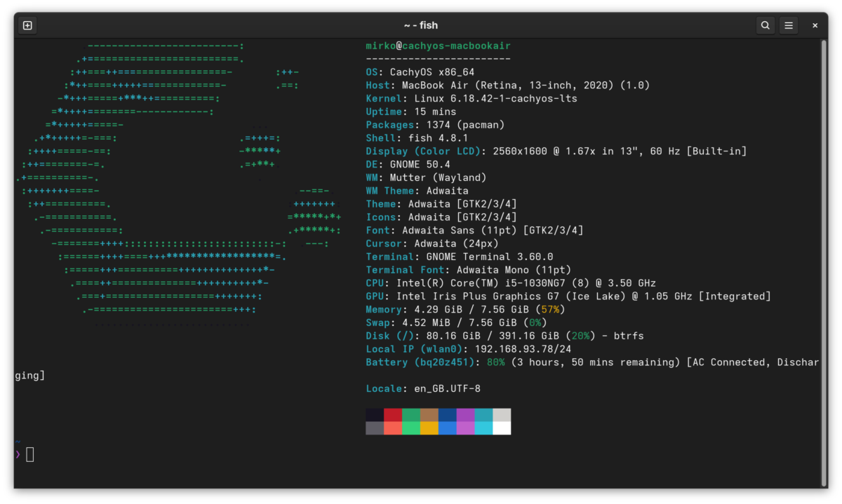Click the yellow color swatch
Viewport: 842px width, 504px height.
tap(429, 428)
